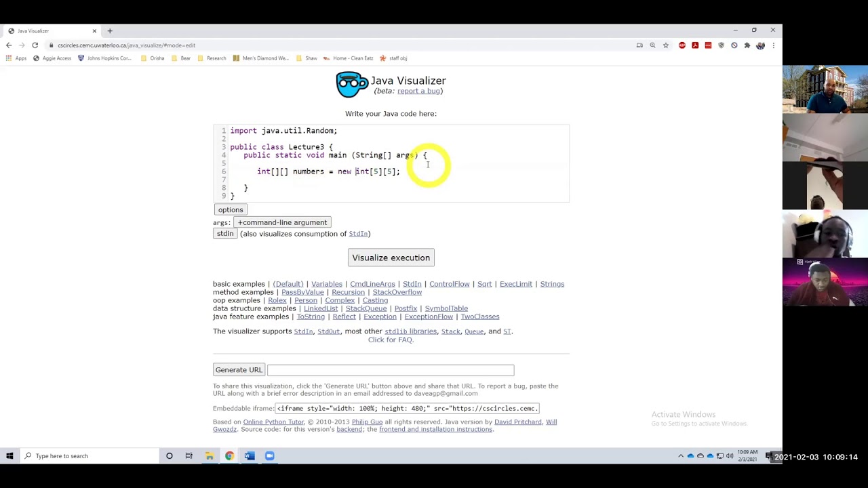
Task: Open the Chrome Extensions puzzle menu
Action: [747, 45]
